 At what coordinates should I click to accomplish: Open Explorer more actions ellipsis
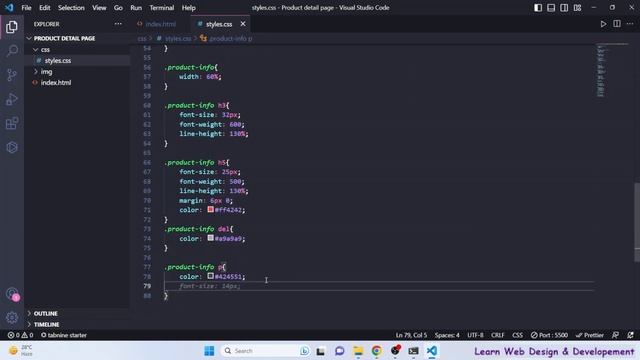118,24
